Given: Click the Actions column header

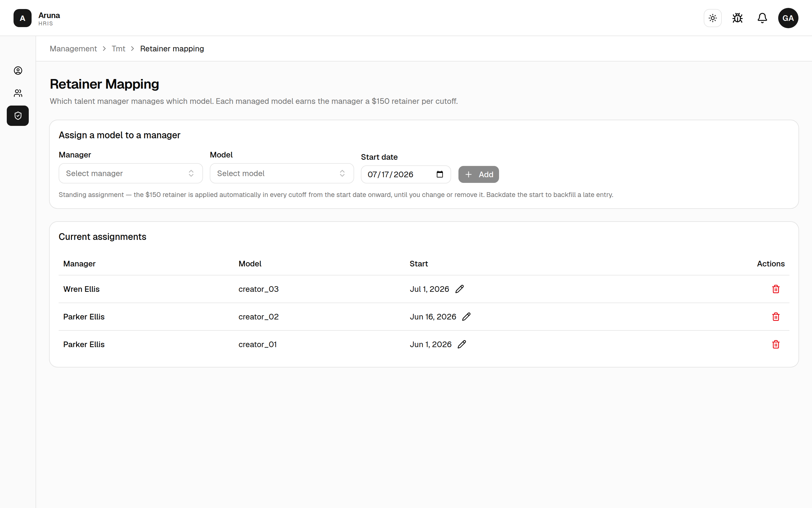Looking at the screenshot, I should point(771,264).
